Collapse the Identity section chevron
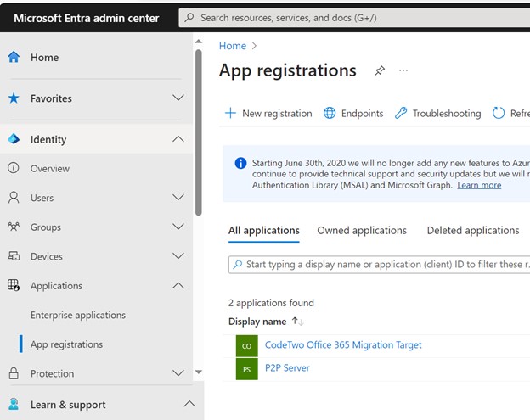This screenshot has height=420, width=530. coord(178,139)
